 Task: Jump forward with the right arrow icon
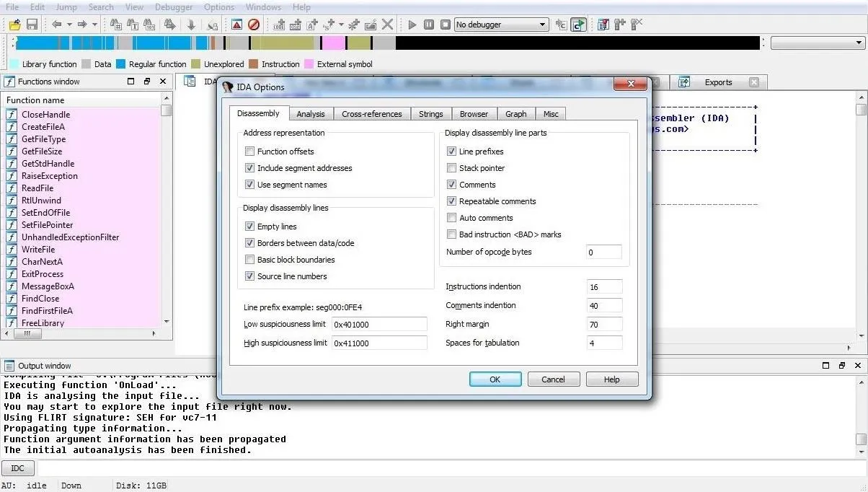pos(82,25)
